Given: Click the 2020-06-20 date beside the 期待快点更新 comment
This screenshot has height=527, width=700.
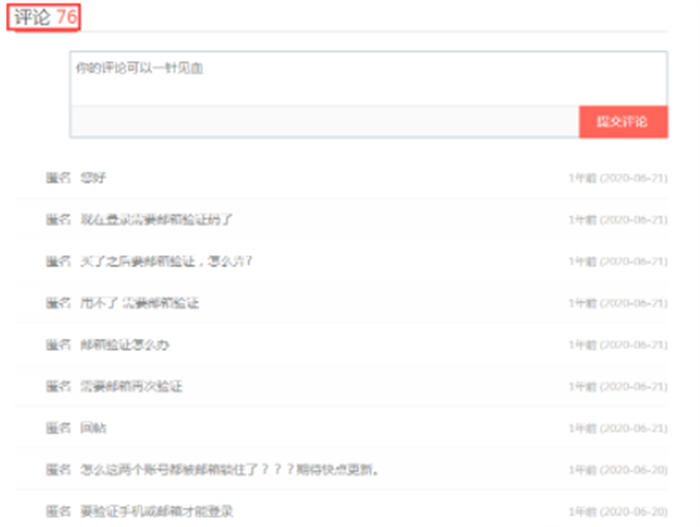Looking at the screenshot, I should pos(617,471).
